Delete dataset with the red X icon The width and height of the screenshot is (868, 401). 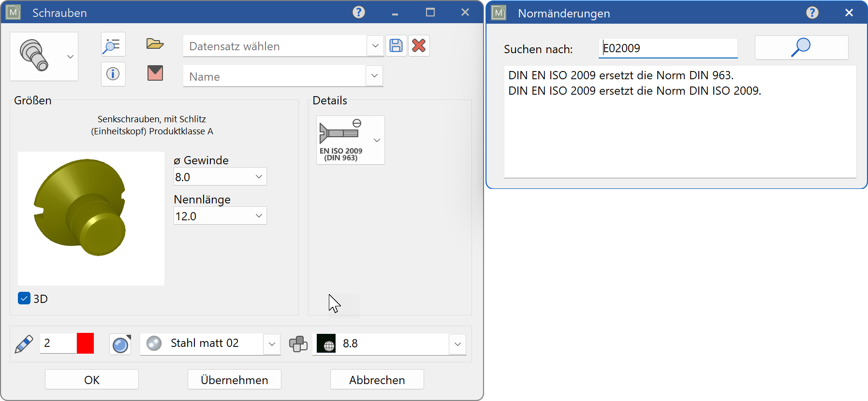pos(419,46)
